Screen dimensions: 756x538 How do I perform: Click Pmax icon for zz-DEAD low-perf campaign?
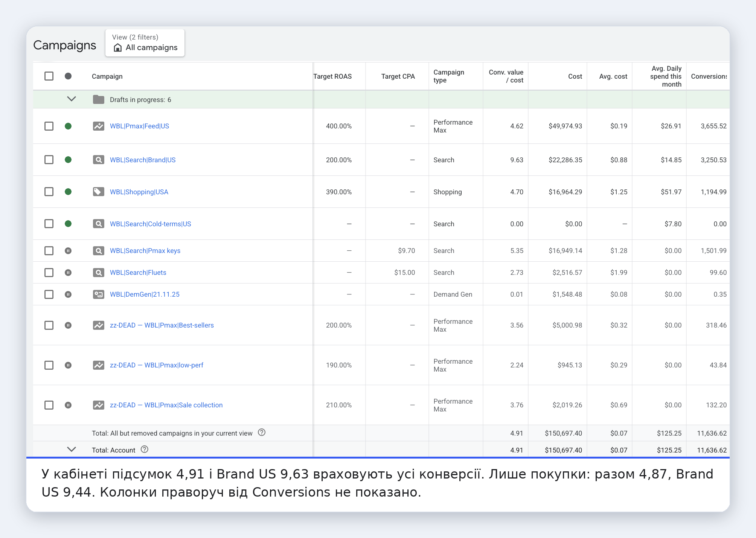[99, 365]
